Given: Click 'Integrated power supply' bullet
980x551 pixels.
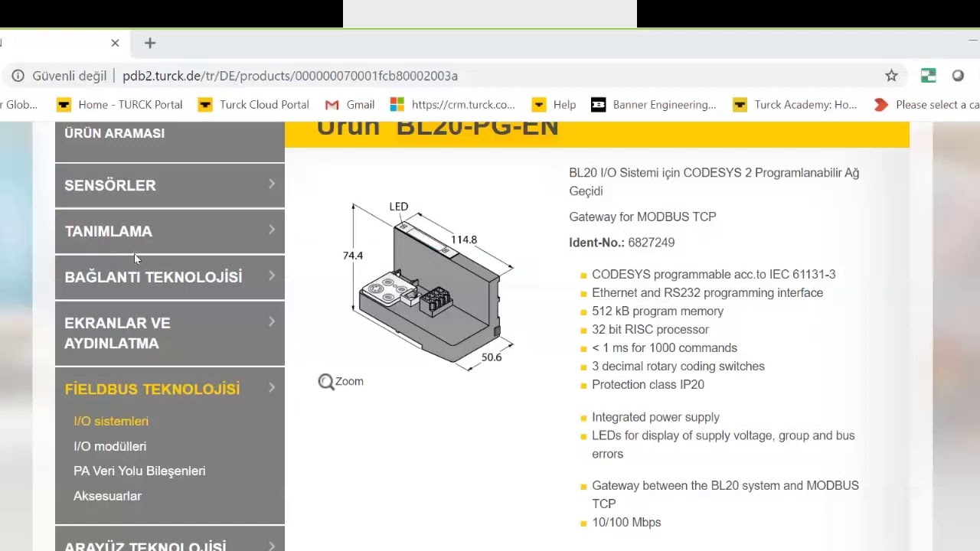Looking at the screenshot, I should (x=655, y=417).
